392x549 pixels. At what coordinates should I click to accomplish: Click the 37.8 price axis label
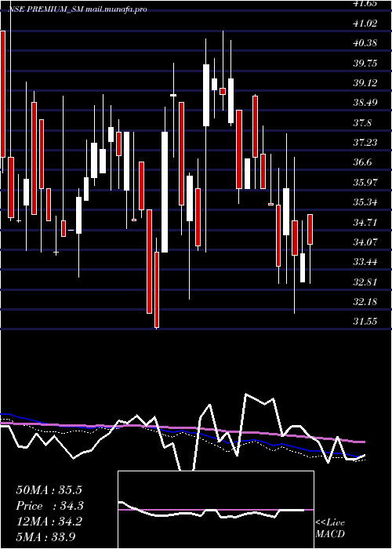click(362, 123)
